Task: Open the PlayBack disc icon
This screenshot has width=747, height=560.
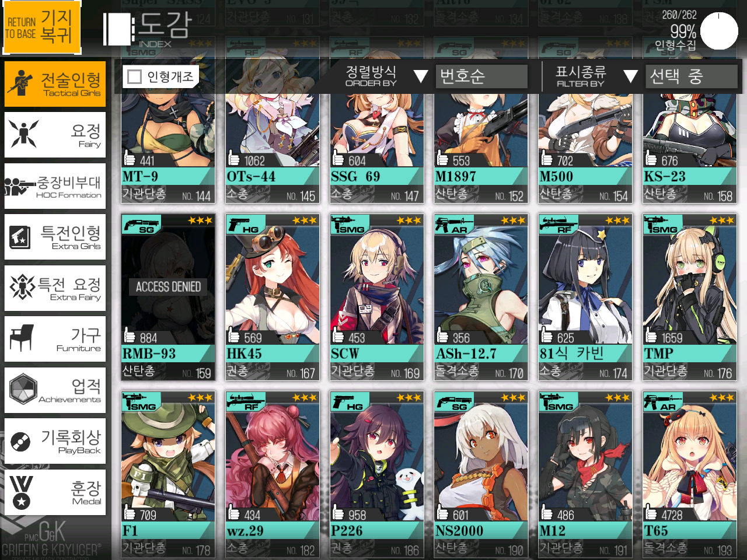Action: (20, 442)
